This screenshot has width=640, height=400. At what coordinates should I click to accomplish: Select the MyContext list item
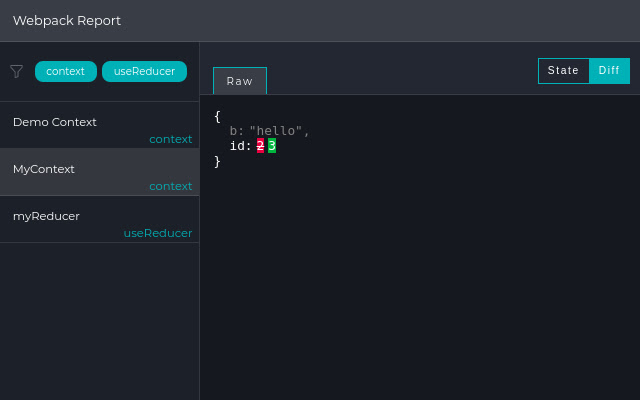point(44,169)
